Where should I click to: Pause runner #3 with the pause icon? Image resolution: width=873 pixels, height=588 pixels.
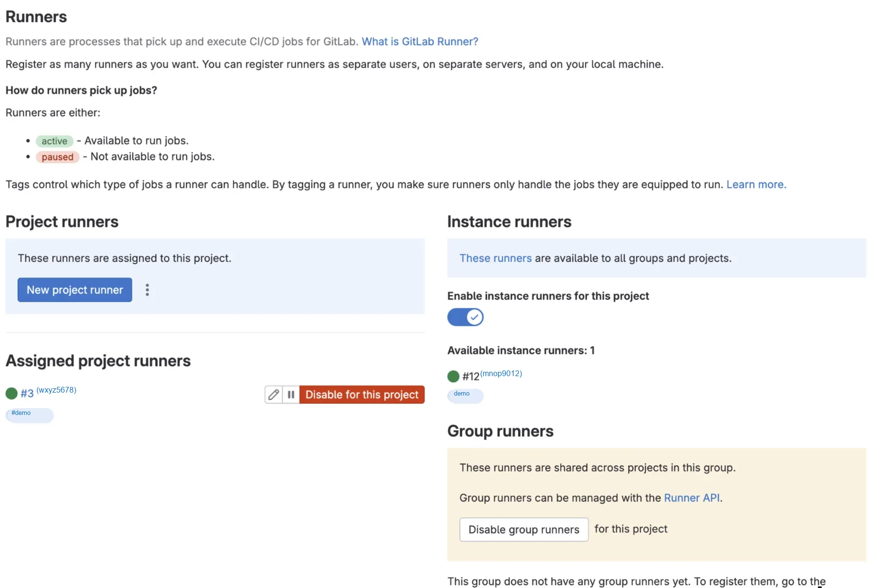pos(291,395)
